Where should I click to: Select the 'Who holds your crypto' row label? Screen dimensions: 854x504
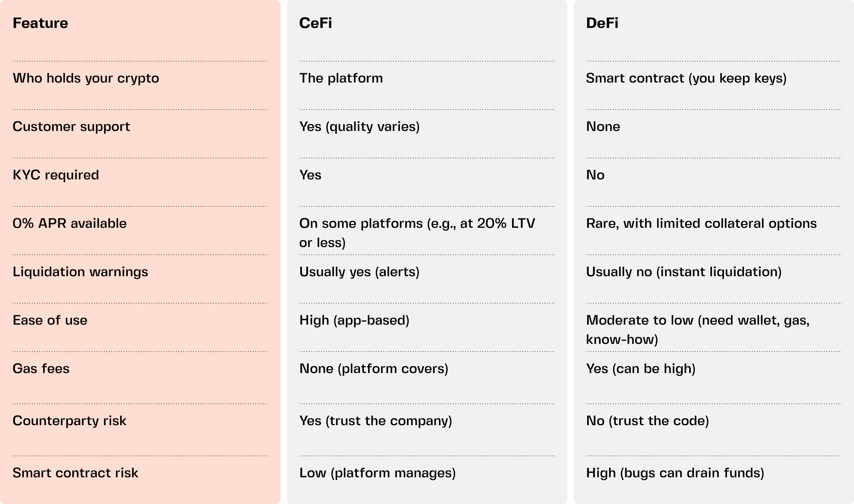pyautogui.click(x=86, y=78)
